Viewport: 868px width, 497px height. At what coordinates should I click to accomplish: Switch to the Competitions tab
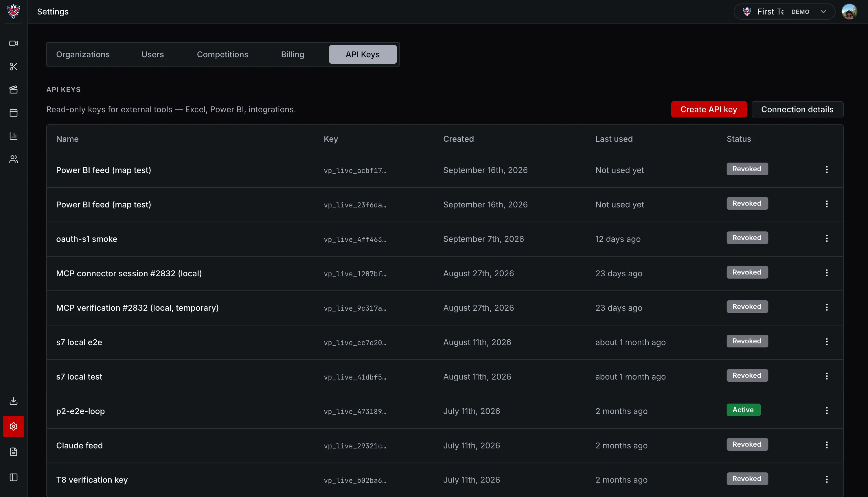(222, 54)
